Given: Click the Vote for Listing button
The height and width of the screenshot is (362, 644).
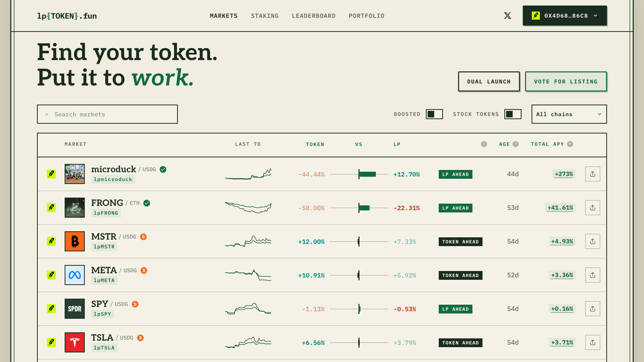Looking at the screenshot, I should [566, 81].
